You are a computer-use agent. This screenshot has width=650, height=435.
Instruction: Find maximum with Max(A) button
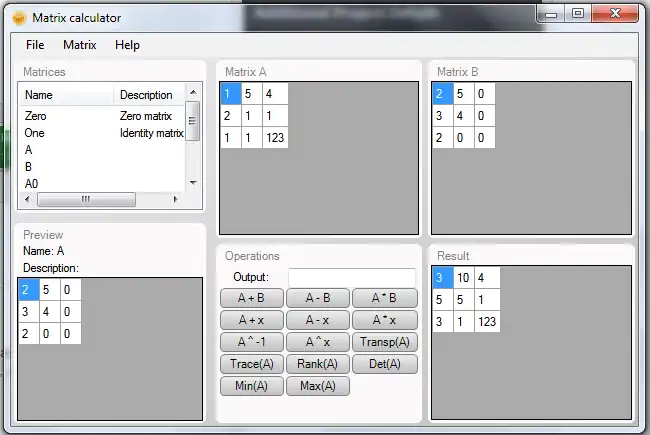[318, 386]
